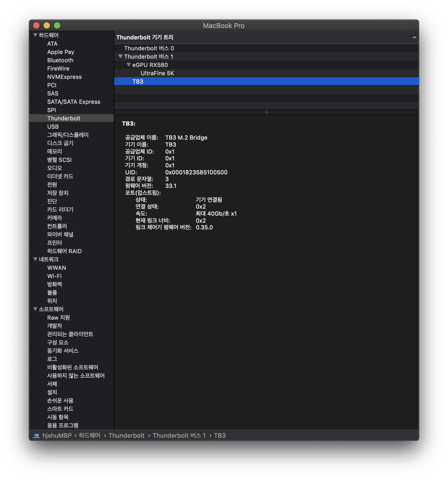This screenshot has width=448, height=479.
Task: Open 설치 in sidebar
Action: tap(52, 392)
